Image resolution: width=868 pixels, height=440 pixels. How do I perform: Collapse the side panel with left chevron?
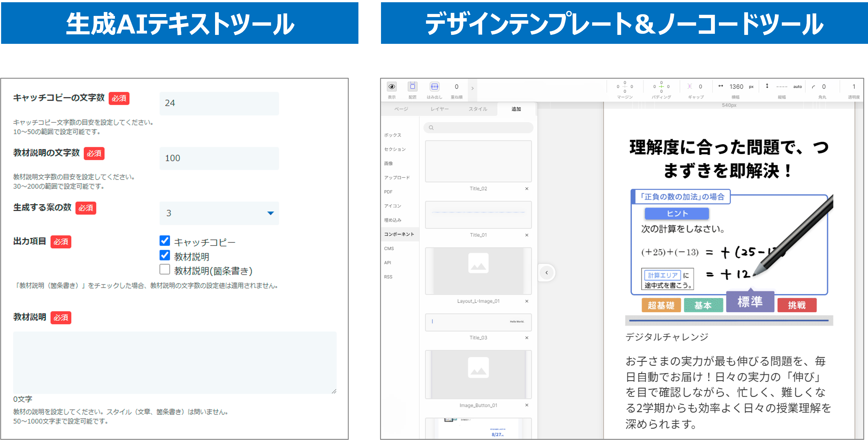coord(546,272)
